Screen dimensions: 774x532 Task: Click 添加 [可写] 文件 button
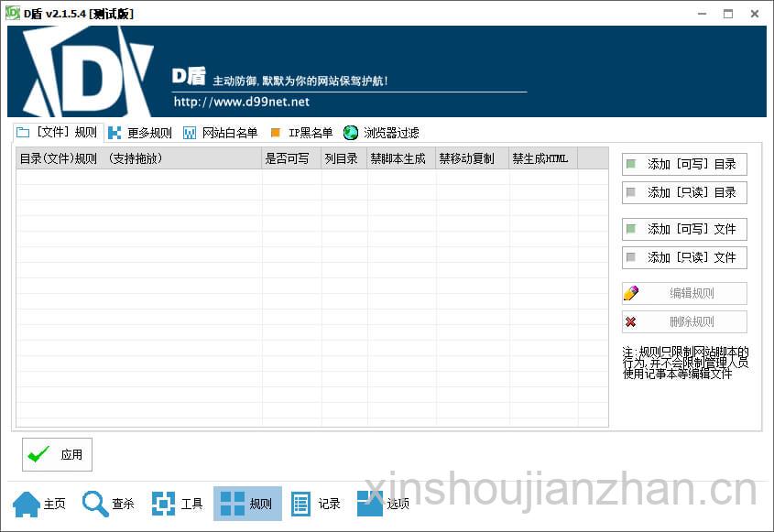click(x=684, y=229)
